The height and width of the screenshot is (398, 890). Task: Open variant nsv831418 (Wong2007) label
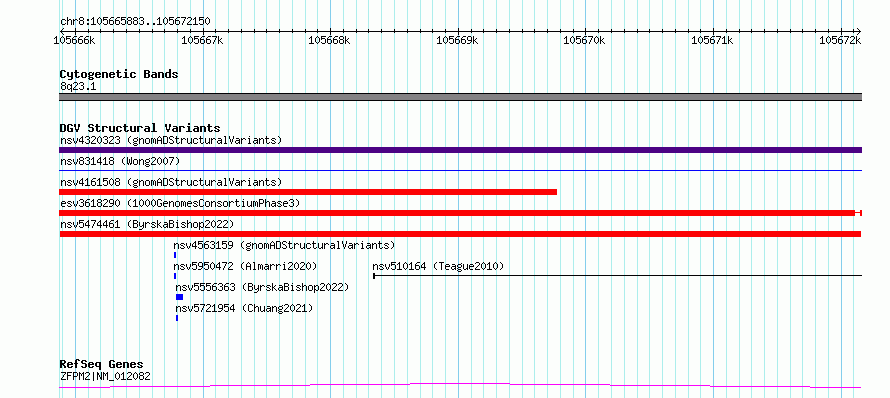pos(120,161)
